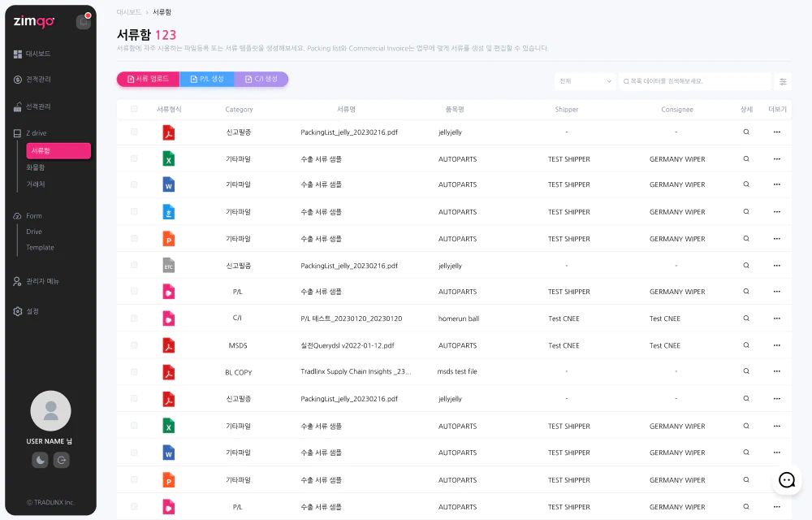Toggle dark mode with the moon icon
This screenshot has width=812, height=520.
(40, 461)
